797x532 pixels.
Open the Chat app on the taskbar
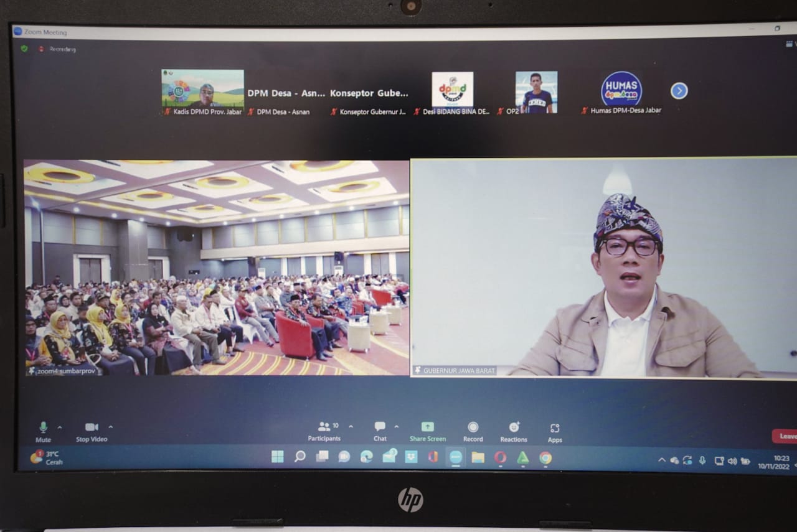coord(344,457)
